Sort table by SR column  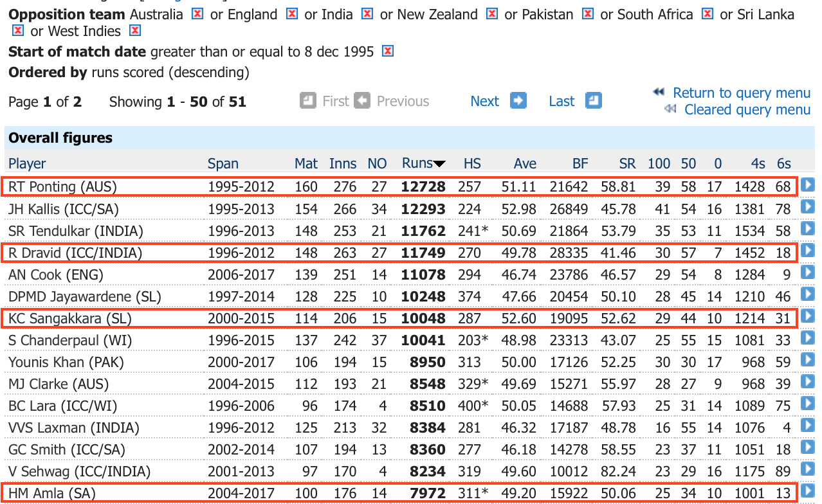point(627,163)
